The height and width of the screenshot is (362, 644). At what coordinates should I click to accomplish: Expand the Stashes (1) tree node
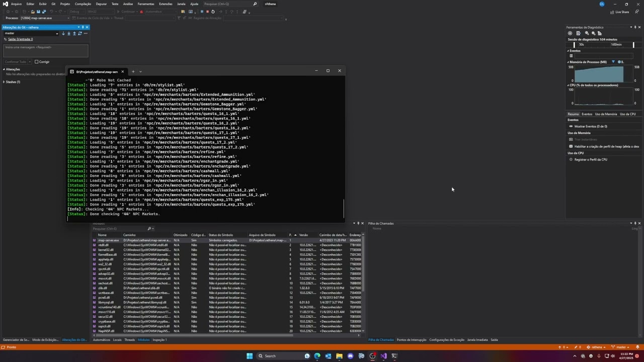tap(4, 82)
